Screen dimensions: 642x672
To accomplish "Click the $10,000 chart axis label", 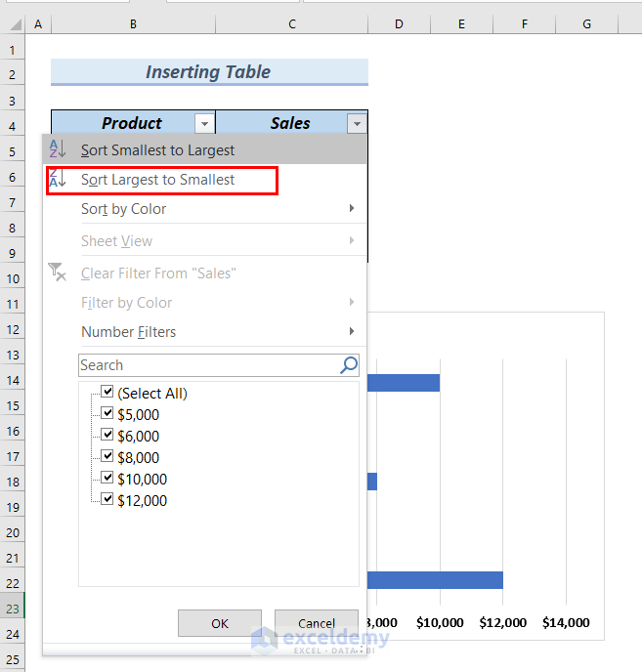I will tap(440, 622).
